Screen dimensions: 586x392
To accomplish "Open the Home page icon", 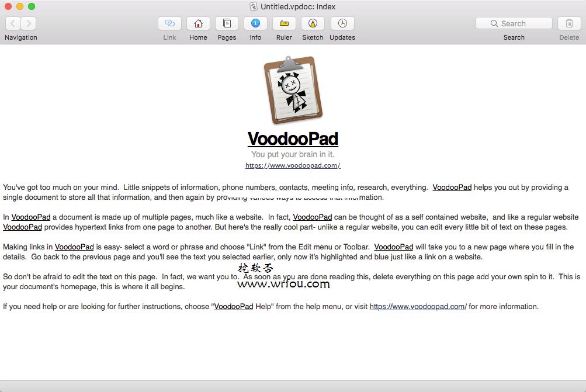I will [x=198, y=23].
